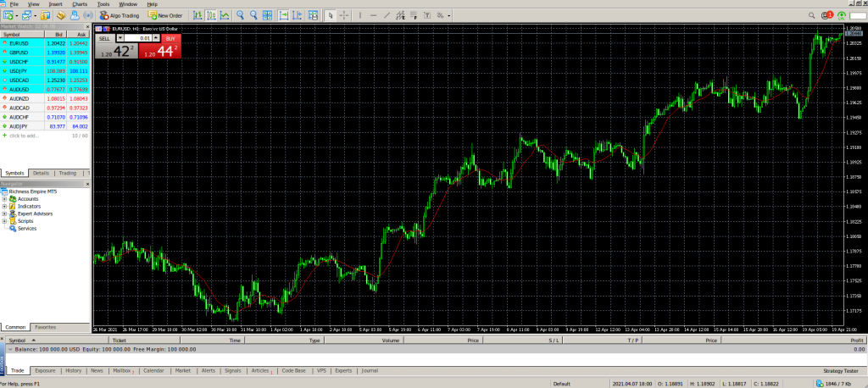Switch to line chart icon
The image size is (868, 388).
224,15
